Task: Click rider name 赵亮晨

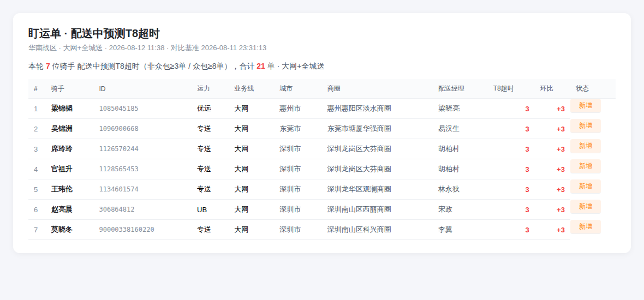Action: click(62, 209)
